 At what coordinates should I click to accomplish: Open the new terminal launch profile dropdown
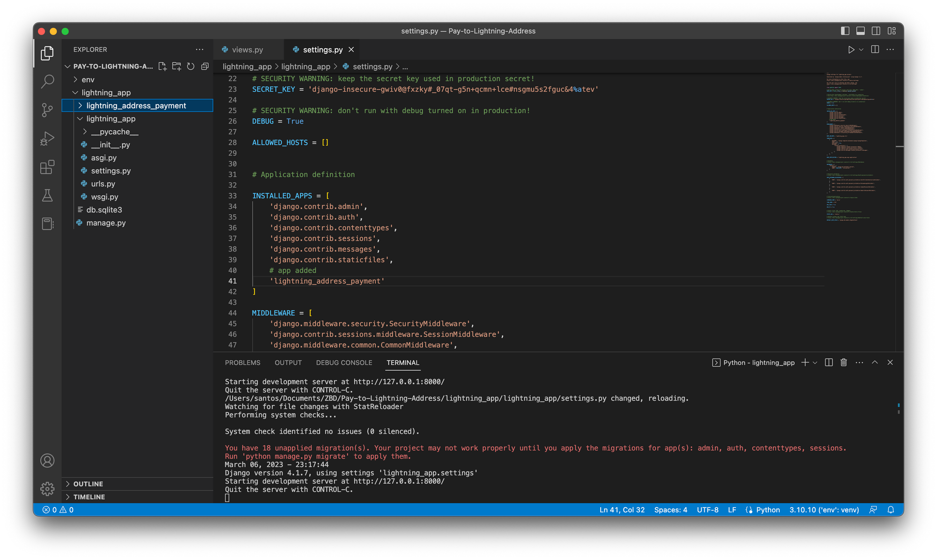[815, 362]
